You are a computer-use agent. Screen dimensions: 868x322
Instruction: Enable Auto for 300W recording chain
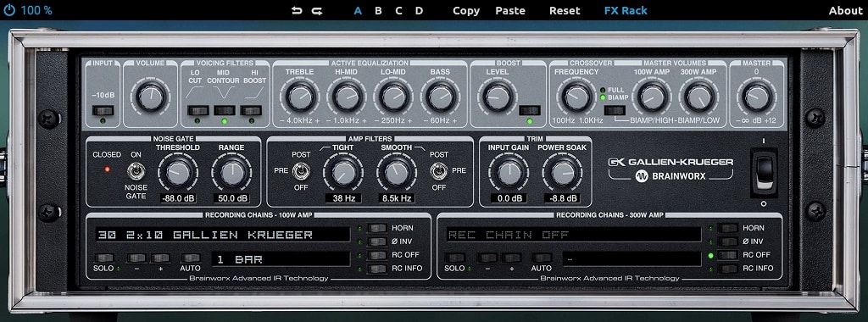coord(542,258)
